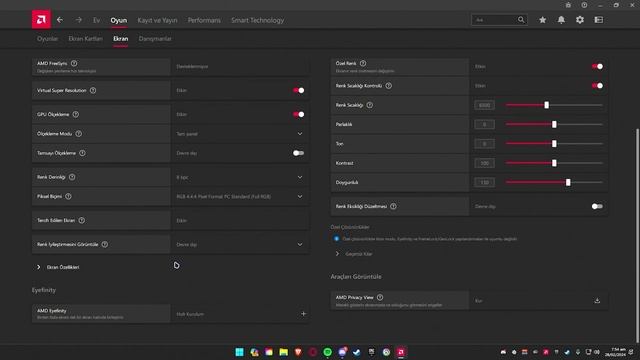
Task: Show help for Özel Renk
Action: [x=363, y=63]
